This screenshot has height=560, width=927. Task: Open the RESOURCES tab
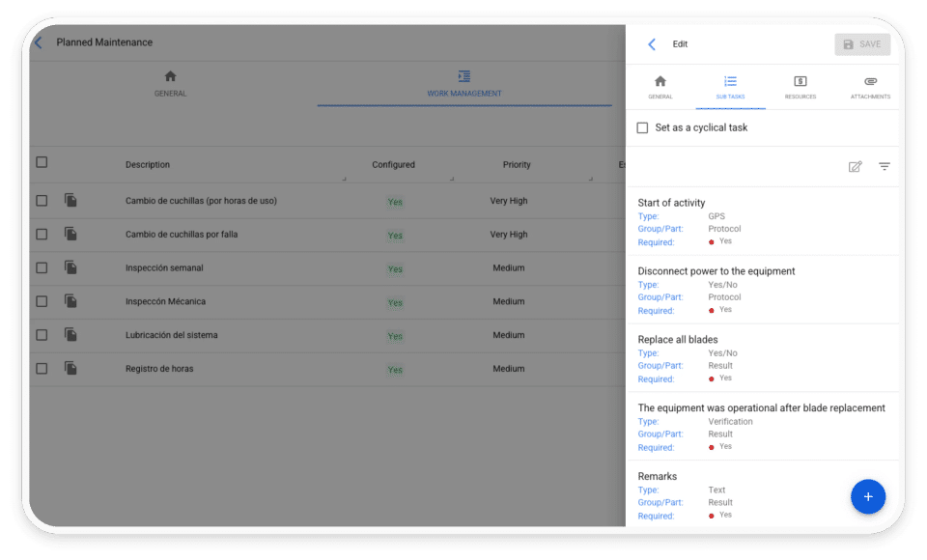pos(801,87)
